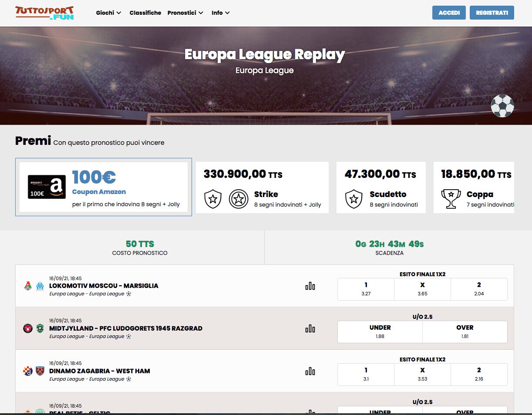Click the Amazon gift card image
This screenshot has height=415, width=532.
(x=47, y=187)
